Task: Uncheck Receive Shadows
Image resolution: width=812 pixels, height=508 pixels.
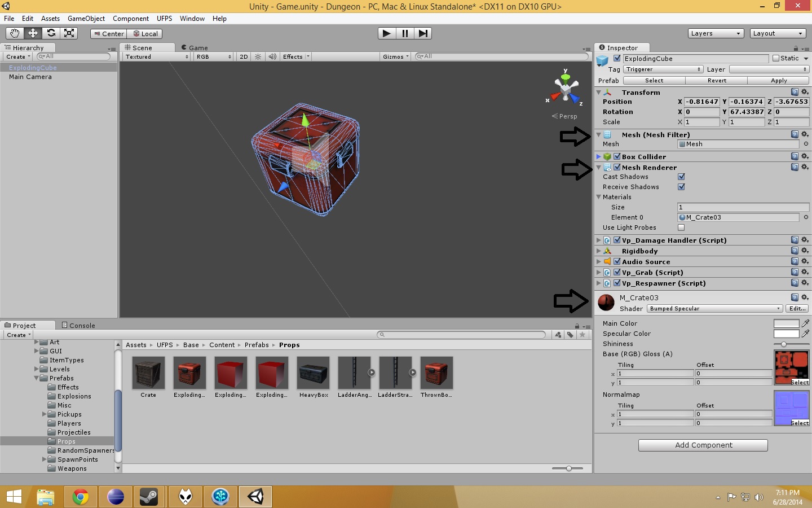Action: (x=681, y=187)
